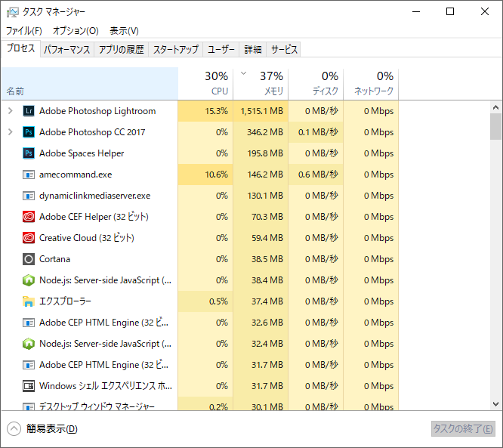Switch to the サービス tab

(x=284, y=49)
